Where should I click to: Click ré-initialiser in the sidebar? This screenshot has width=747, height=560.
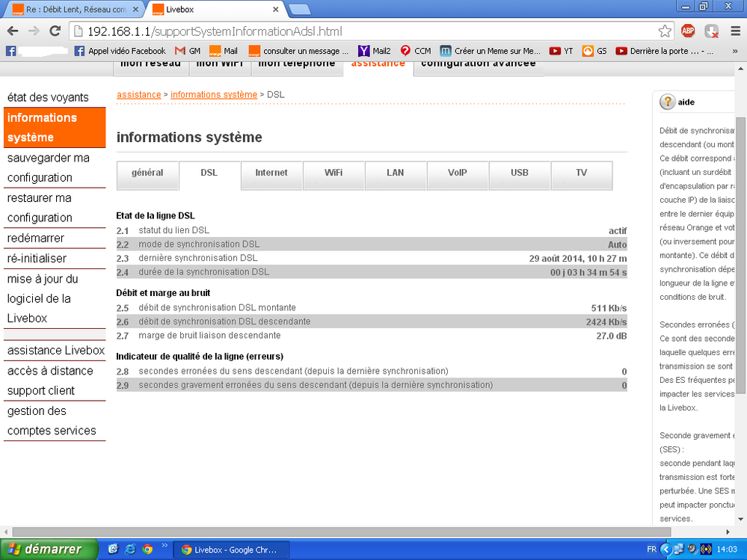point(55,259)
